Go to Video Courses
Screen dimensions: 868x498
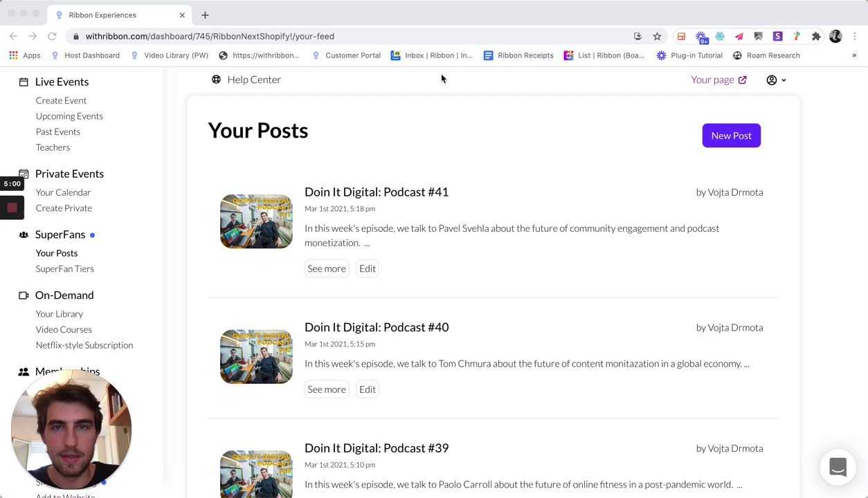(x=64, y=330)
